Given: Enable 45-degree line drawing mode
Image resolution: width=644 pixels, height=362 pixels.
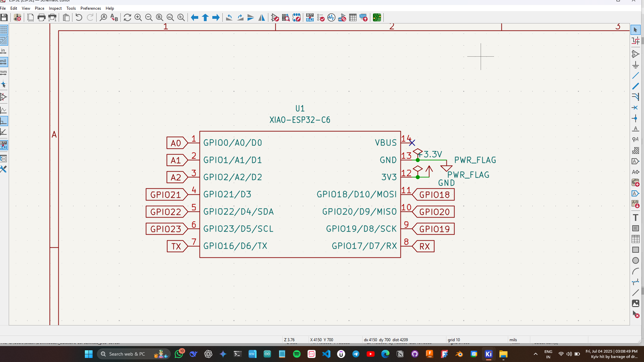Looking at the screenshot, I should (4, 131).
